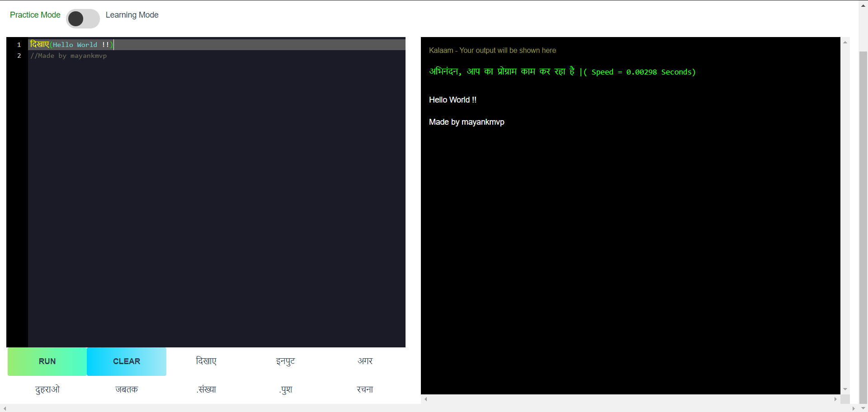
Task: Toggle the Practice/Learning Mode switch
Action: coord(83,19)
